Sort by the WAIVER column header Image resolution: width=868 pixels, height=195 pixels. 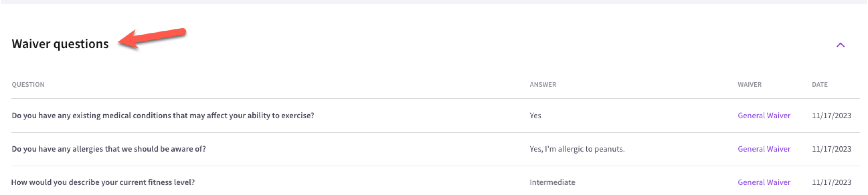750,84
